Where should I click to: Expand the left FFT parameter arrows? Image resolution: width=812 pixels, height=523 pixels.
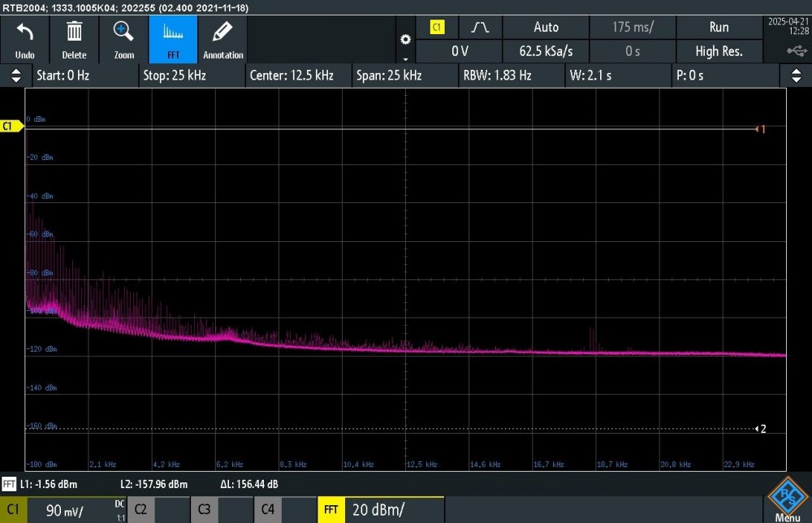[15, 76]
